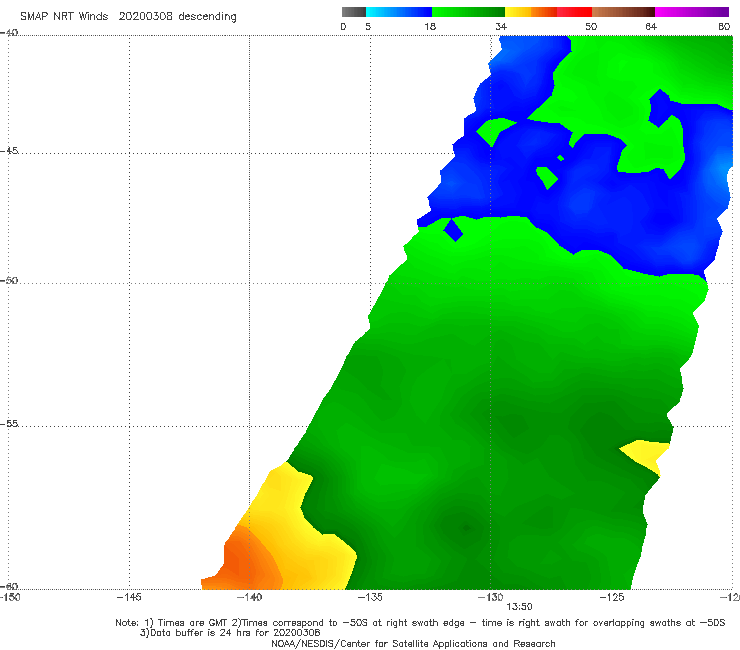Click the '50' label under the color scale
The image size is (740, 650).
coord(591,27)
